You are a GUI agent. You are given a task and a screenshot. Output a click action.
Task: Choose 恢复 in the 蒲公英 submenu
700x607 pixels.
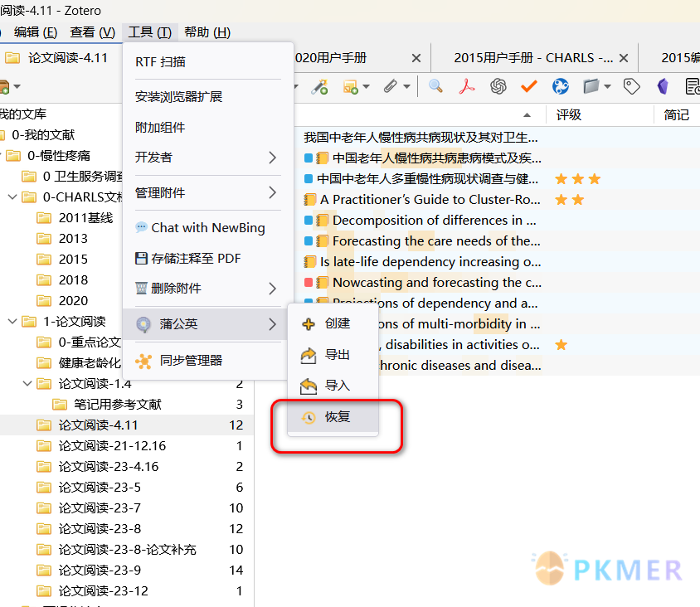tap(333, 417)
